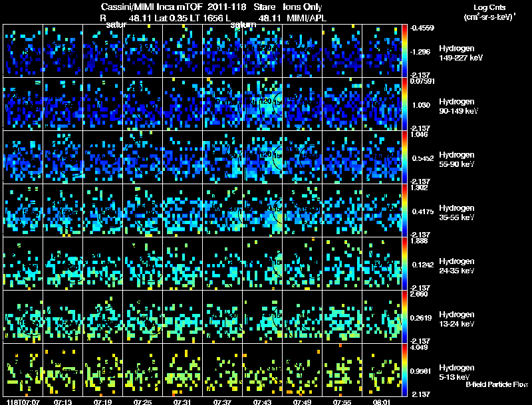Click the Hydrogen 90-149 keV color bar
532x405 pixels.
coord(404,104)
